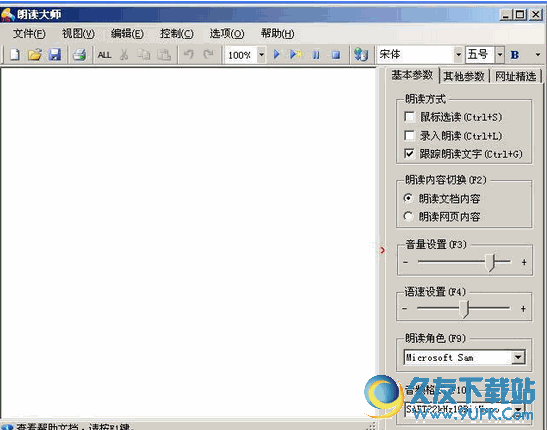This screenshot has height=430, width=547.
Task: Click the 宋体 font name field
Action: pyautogui.click(x=415, y=55)
